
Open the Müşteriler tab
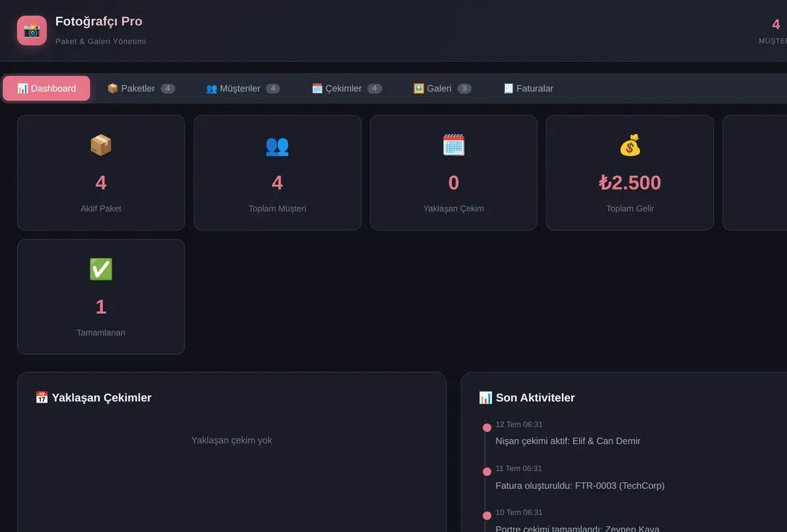[243, 88]
